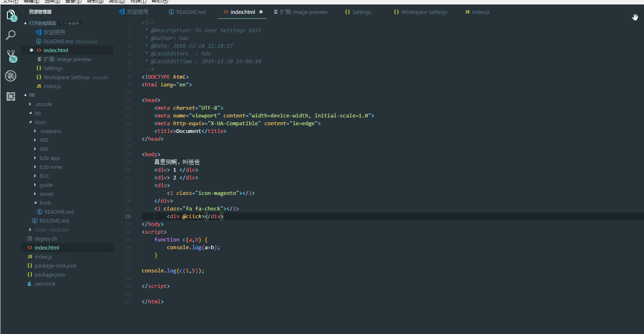Open the Extensions view in activity bar
The image size is (644, 334).
pos(11,96)
